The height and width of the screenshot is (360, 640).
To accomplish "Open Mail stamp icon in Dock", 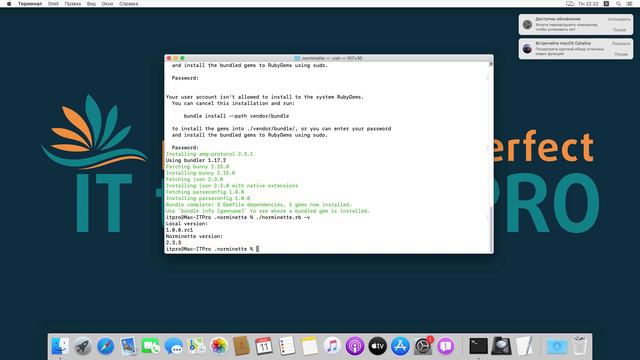I will tap(128, 346).
